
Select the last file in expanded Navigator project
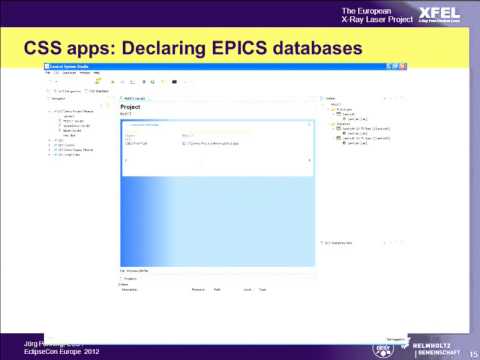[x=69, y=135]
